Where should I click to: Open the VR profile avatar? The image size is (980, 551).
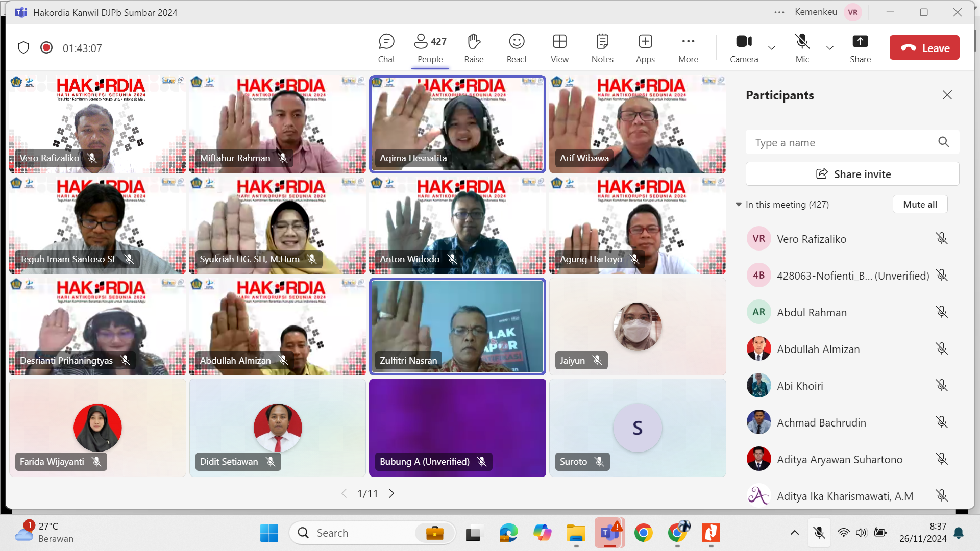[853, 12]
